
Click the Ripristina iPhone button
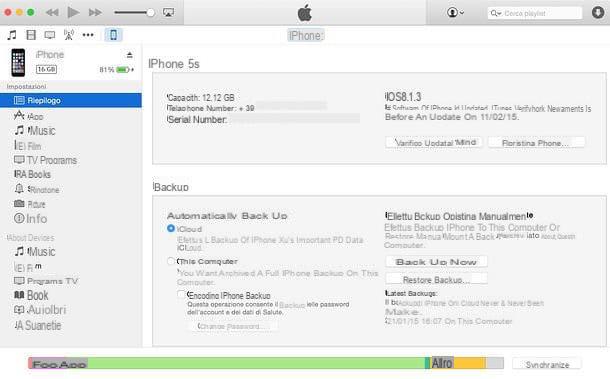(536, 143)
